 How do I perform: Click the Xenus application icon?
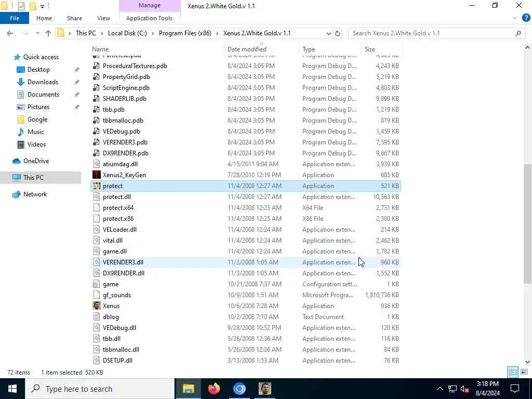[96, 305]
